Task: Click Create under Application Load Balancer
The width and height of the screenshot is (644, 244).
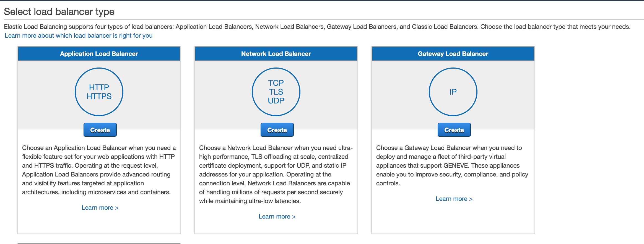Action: tap(100, 130)
